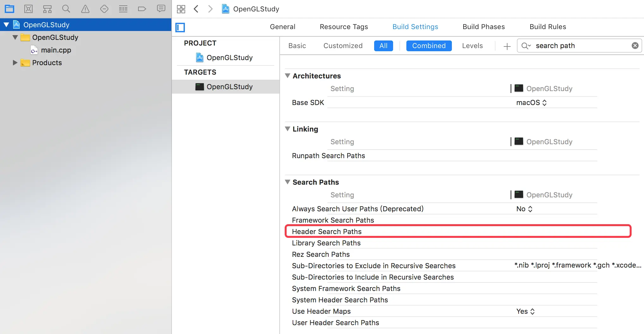644x334 pixels.
Task: Select OpenGLStudy under PROJECT
Action: point(226,58)
